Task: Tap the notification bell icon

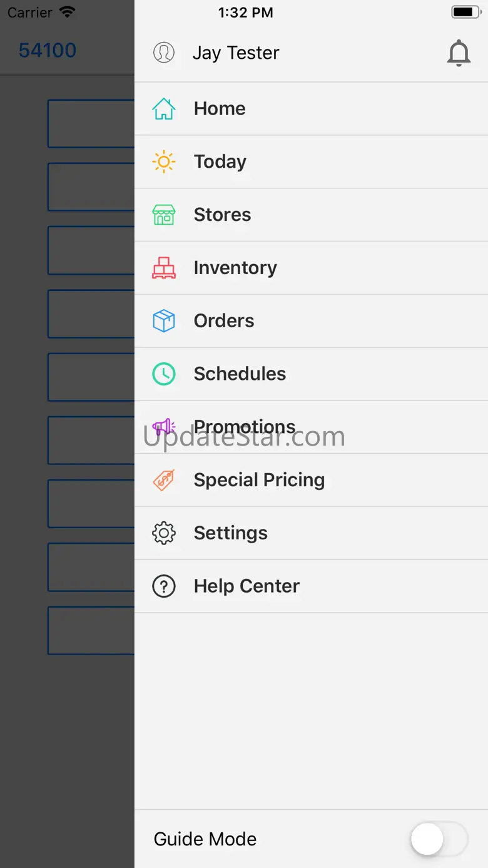Action: pyautogui.click(x=459, y=53)
